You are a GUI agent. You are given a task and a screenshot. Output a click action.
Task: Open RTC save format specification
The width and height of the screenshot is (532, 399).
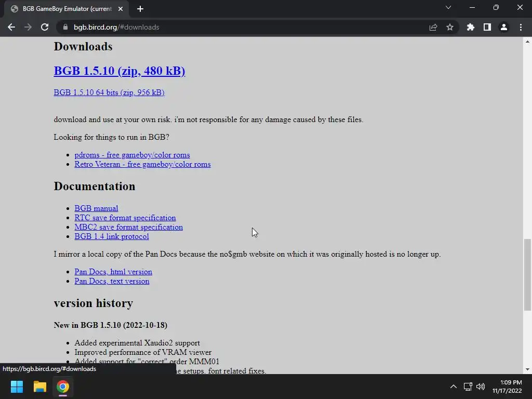125,218
